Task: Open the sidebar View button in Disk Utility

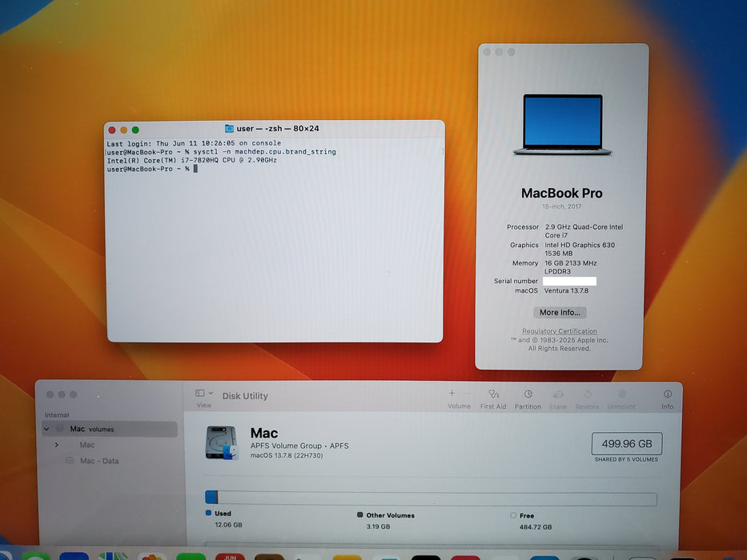Action: pyautogui.click(x=200, y=394)
